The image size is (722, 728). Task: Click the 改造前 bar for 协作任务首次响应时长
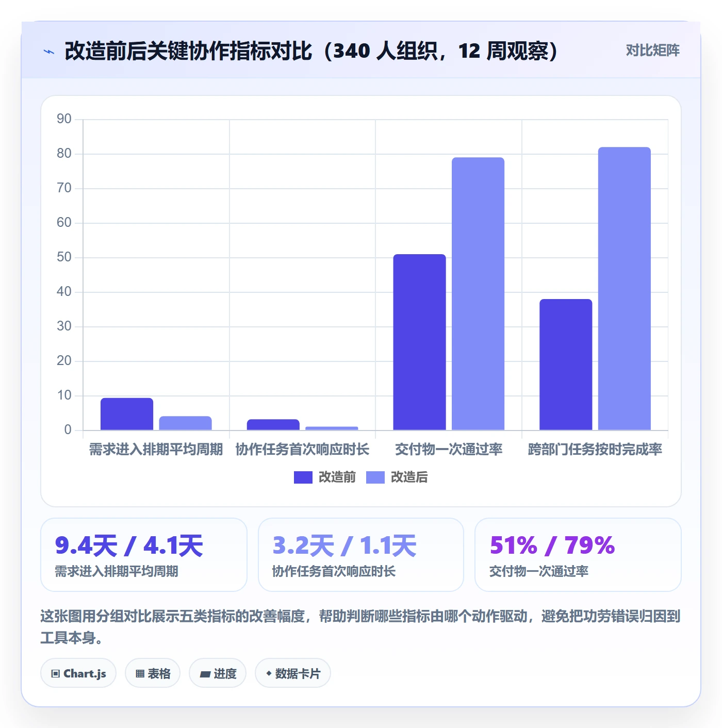pos(273,424)
